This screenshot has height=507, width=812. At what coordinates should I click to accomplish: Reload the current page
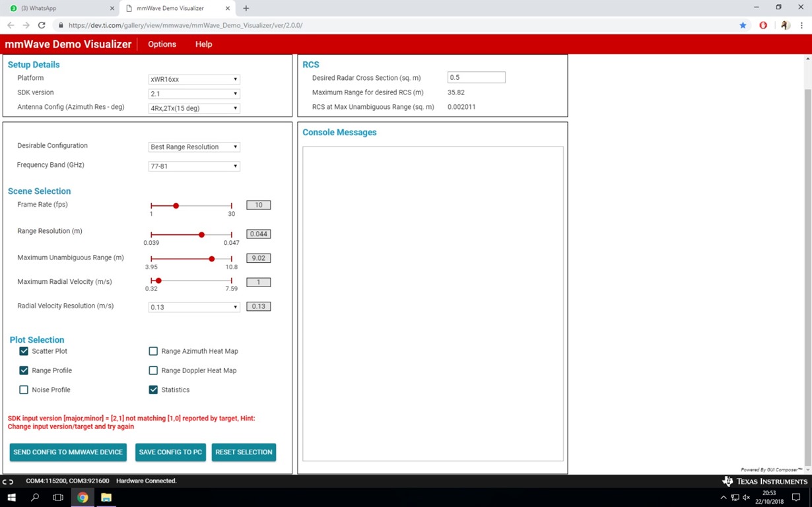[42, 25]
